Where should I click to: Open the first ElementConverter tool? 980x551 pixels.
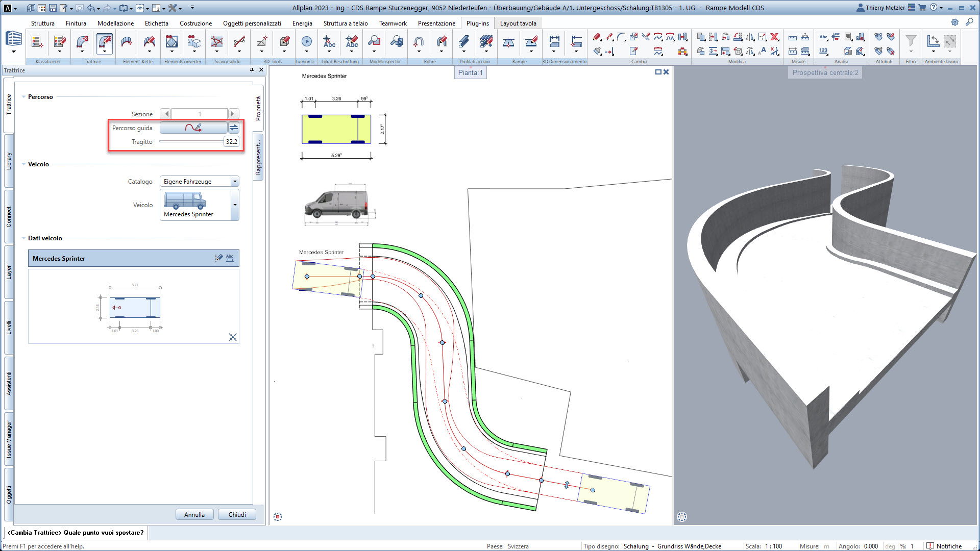tap(172, 41)
